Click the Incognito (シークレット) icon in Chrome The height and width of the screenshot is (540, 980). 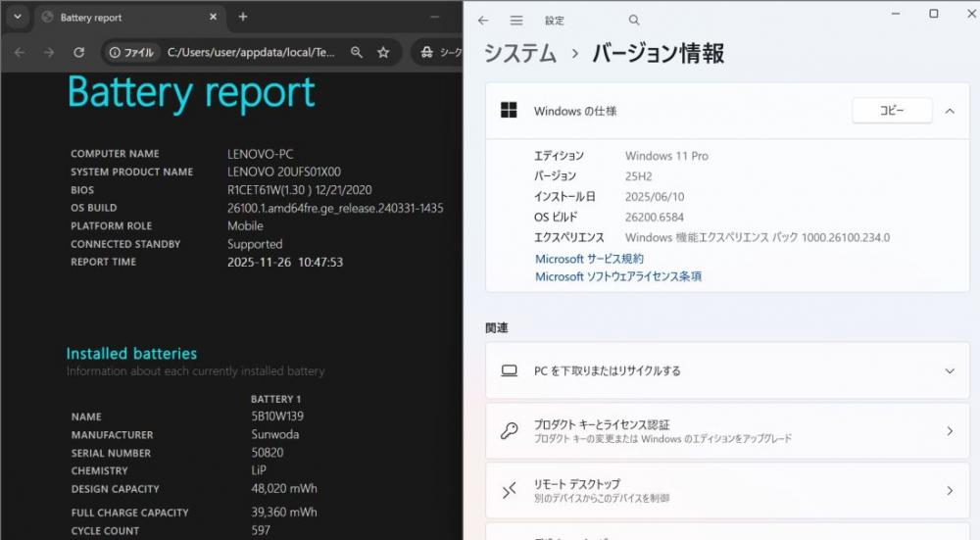427,52
